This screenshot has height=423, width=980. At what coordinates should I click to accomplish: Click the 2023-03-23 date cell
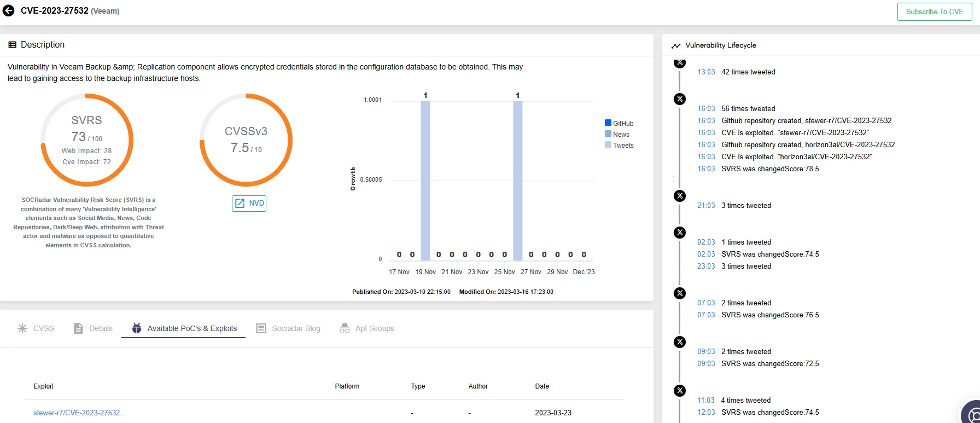coord(553,413)
